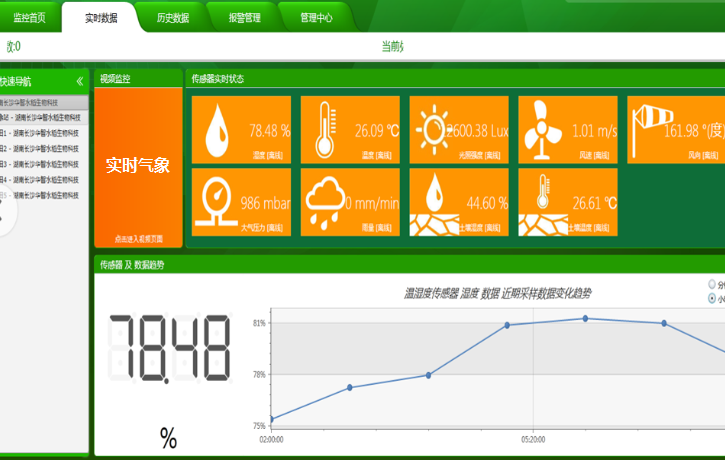Screen dimensions: 725x460
Task: Select the upper radio button beside chart
Action: 712,284
